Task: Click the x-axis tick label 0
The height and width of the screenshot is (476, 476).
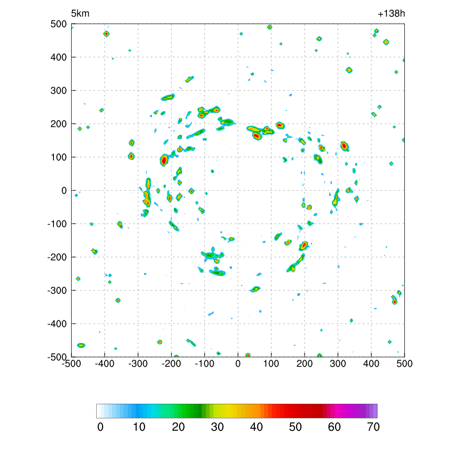Action: (x=238, y=364)
